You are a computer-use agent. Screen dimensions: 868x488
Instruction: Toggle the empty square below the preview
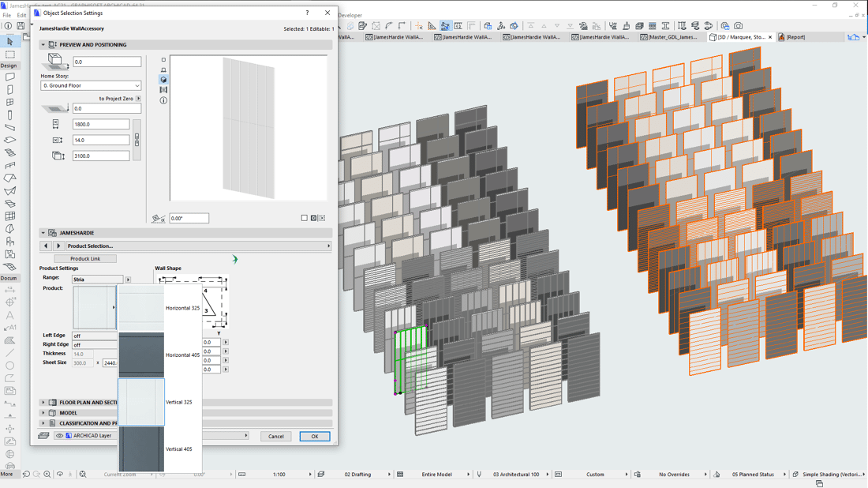pyautogui.click(x=305, y=218)
